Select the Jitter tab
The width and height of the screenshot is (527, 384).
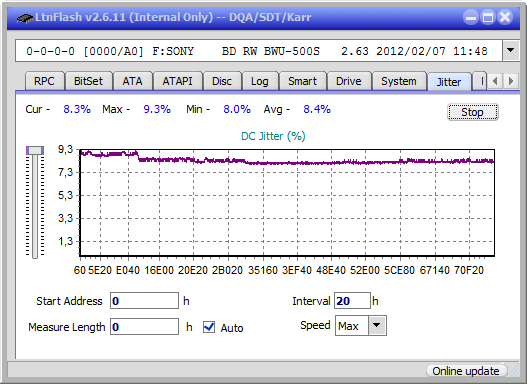pyautogui.click(x=449, y=82)
